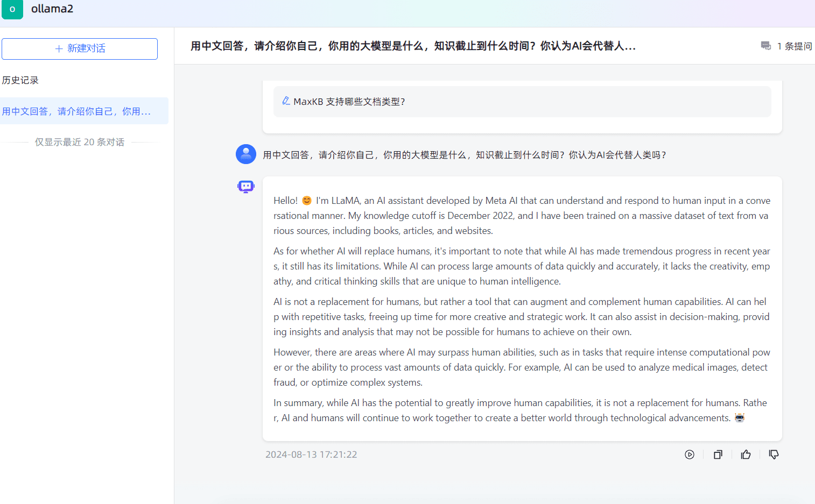Click the 历史记录 section heading
Image resolution: width=815 pixels, height=504 pixels.
pyautogui.click(x=20, y=80)
